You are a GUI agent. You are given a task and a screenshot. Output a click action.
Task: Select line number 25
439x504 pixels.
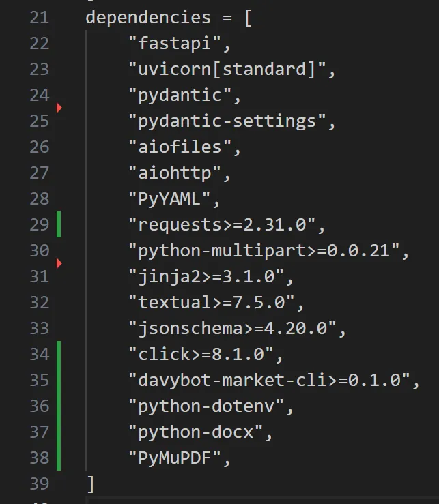click(x=40, y=121)
